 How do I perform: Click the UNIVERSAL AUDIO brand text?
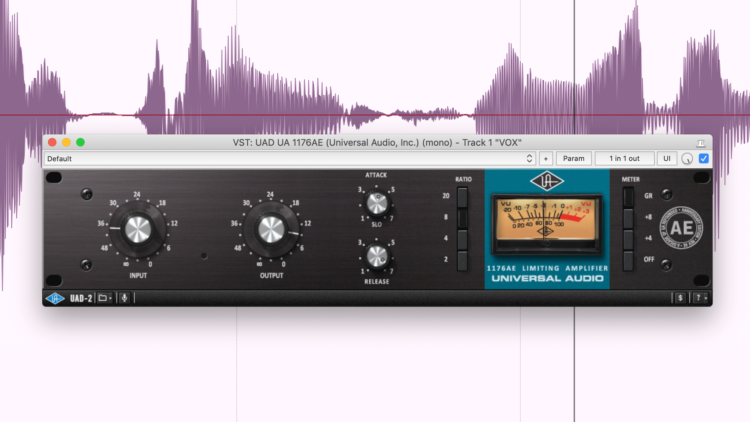[x=547, y=278]
